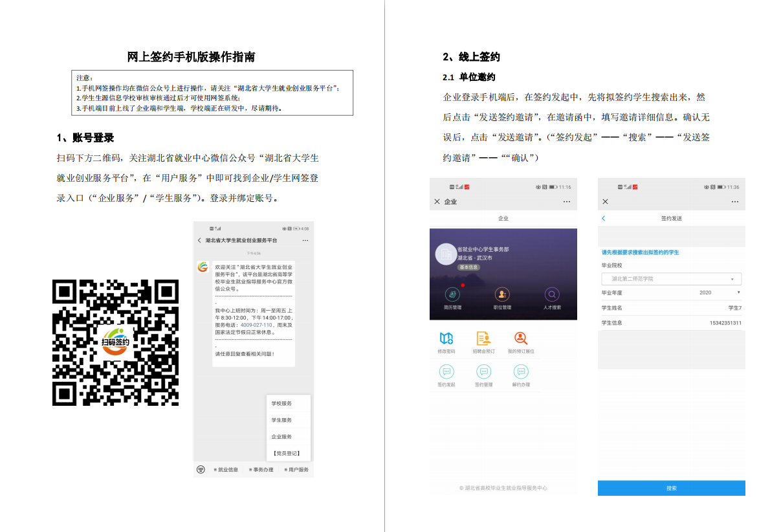Viewport: 770px width, 532px height.
Task: Tap the blue 搜索 button
Action: click(671, 488)
